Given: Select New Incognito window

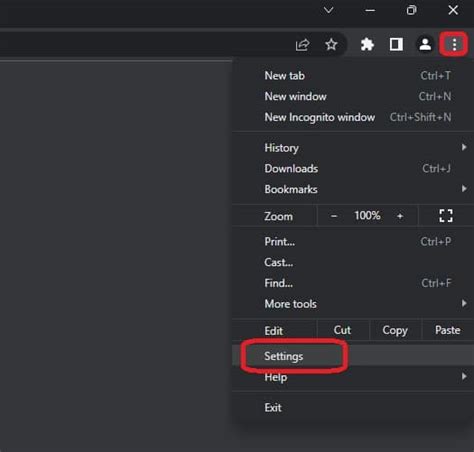Looking at the screenshot, I should 353,117.
